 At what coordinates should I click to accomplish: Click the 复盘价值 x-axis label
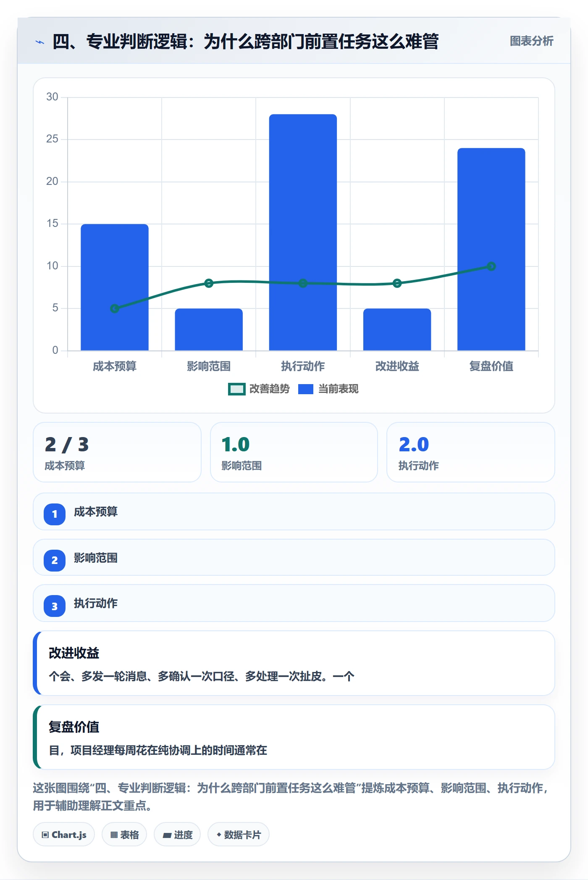coord(491,366)
